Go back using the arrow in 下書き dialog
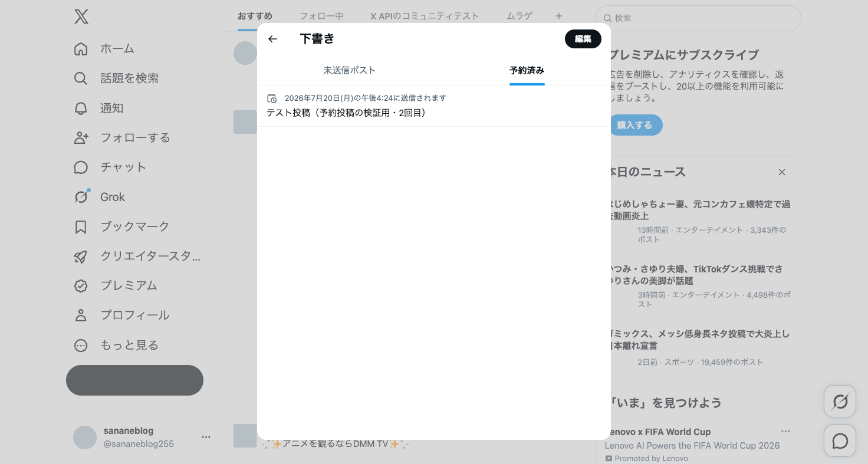Image resolution: width=868 pixels, height=464 pixels. pos(272,39)
